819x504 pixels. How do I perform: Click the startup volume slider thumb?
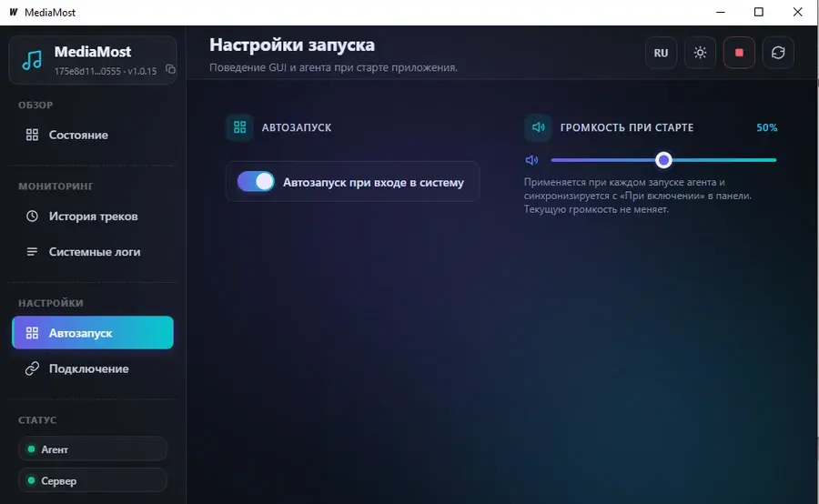click(x=663, y=160)
